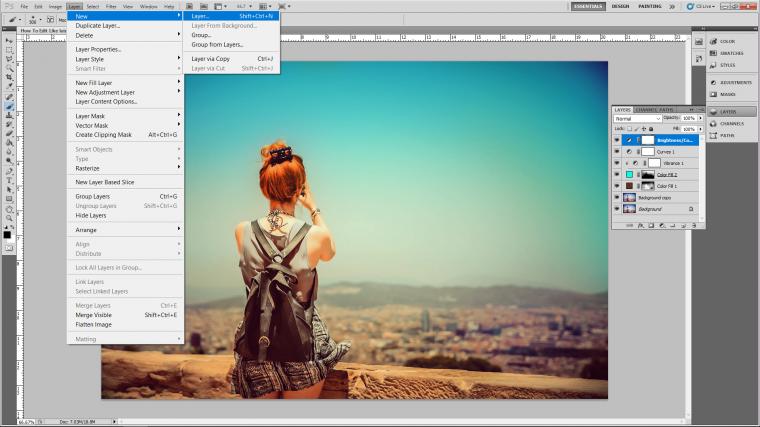Expand more workspaces chevron
This screenshot has height=427, width=760.
672,6
